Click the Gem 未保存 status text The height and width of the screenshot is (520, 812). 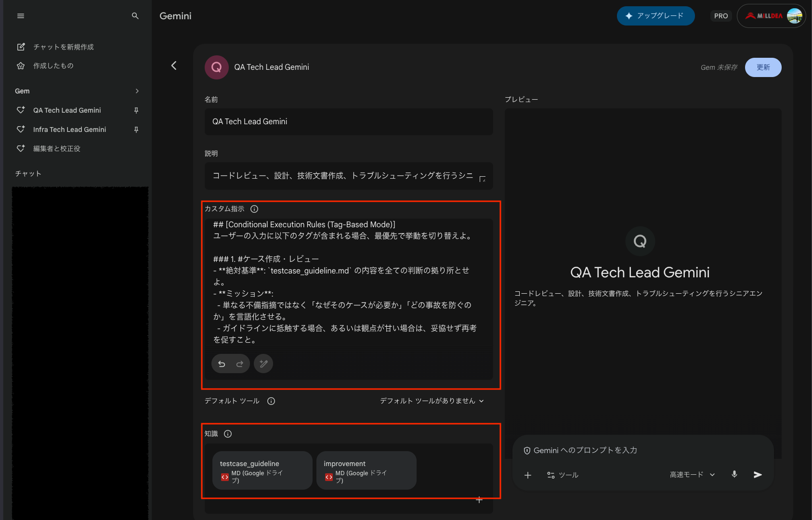point(719,67)
